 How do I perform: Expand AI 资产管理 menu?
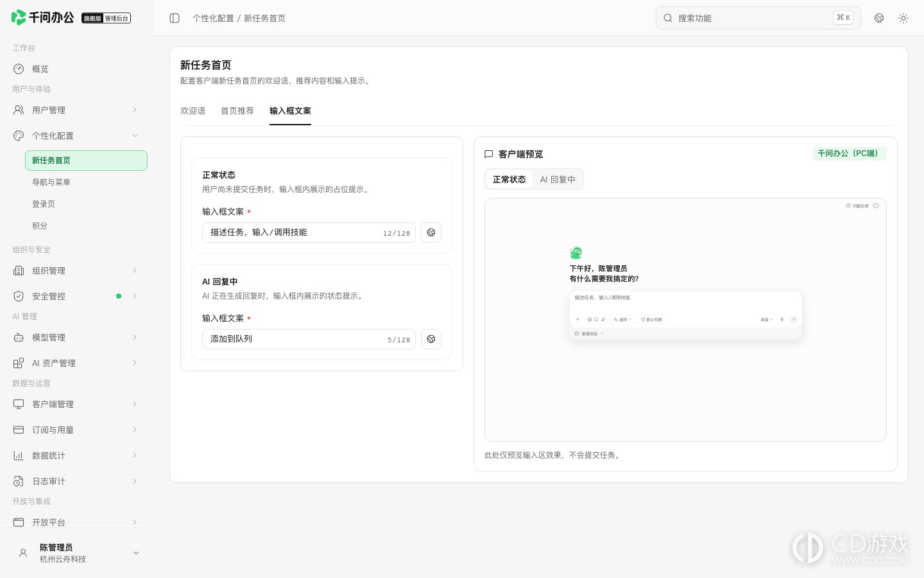point(77,363)
